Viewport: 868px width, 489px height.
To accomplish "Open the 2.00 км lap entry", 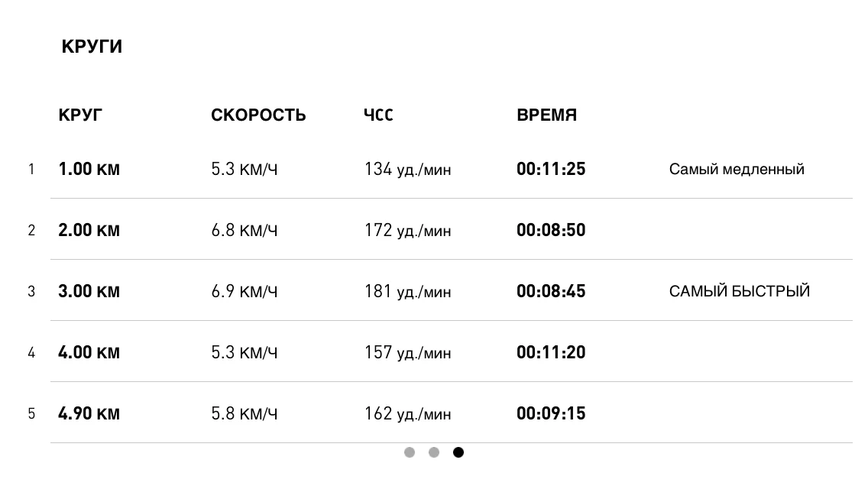I will (89, 230).
